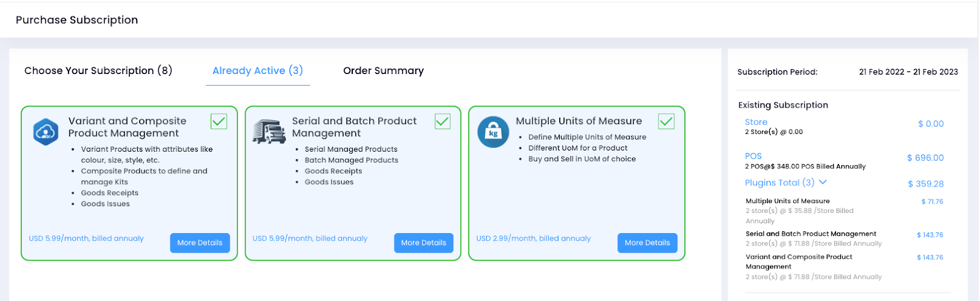Select the Multiple Units of Measure card title
This screenshot has width=980, height=301.
click(x=578, y=121)
